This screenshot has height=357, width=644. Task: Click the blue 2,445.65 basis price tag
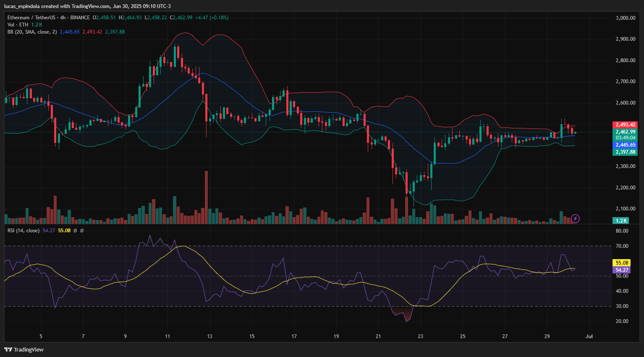[x=625, y=145]
